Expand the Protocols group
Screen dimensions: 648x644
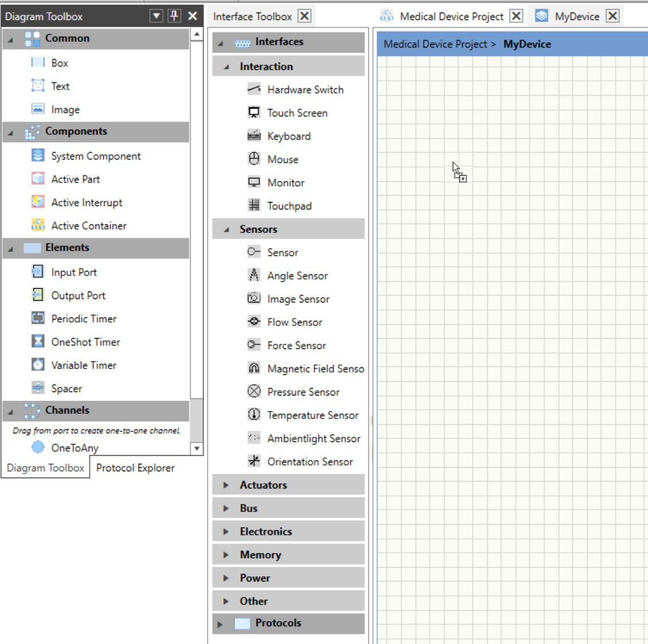220,624
